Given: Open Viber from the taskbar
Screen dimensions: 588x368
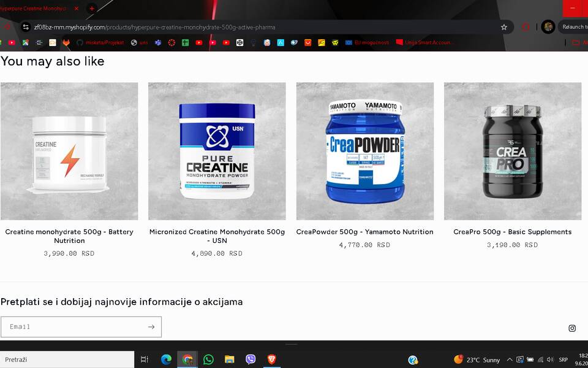Looking at the screenshot, I should click(251, 359).
